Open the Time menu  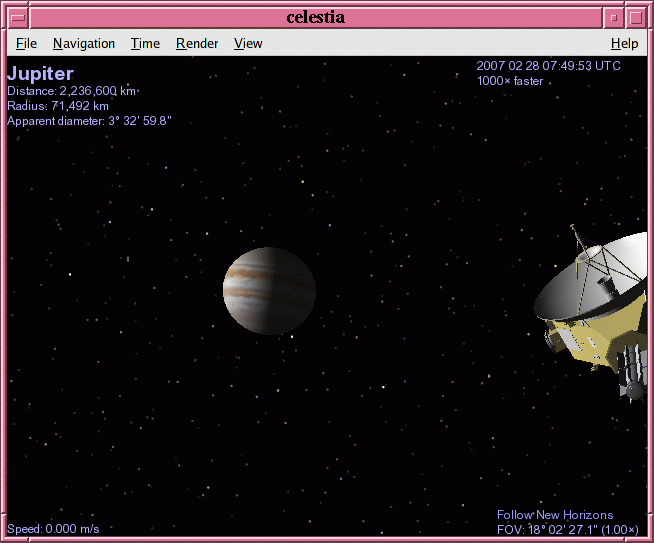[145, 43]
